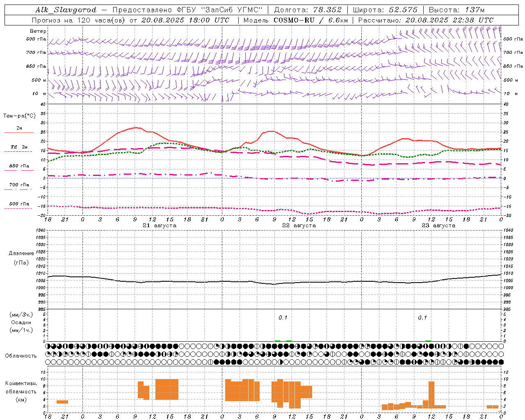
Task: Select the 'Осадки' precipitation label
Action: point(21,322)
